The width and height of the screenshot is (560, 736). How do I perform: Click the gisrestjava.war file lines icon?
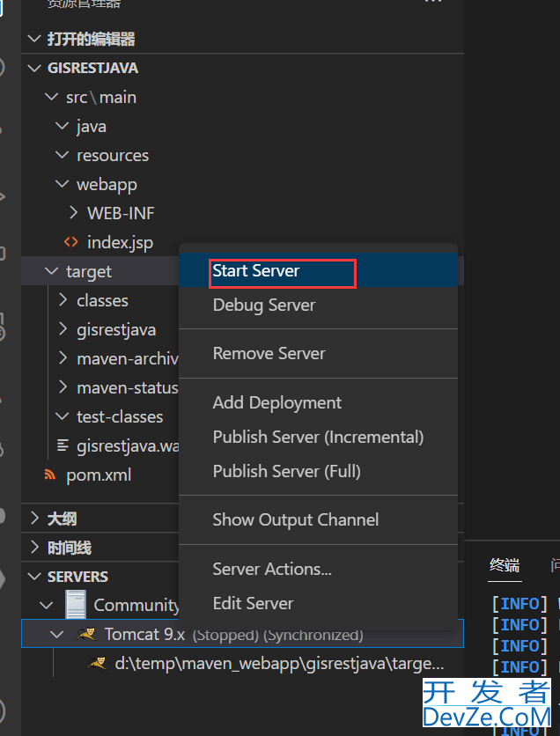tap(62, 445)
